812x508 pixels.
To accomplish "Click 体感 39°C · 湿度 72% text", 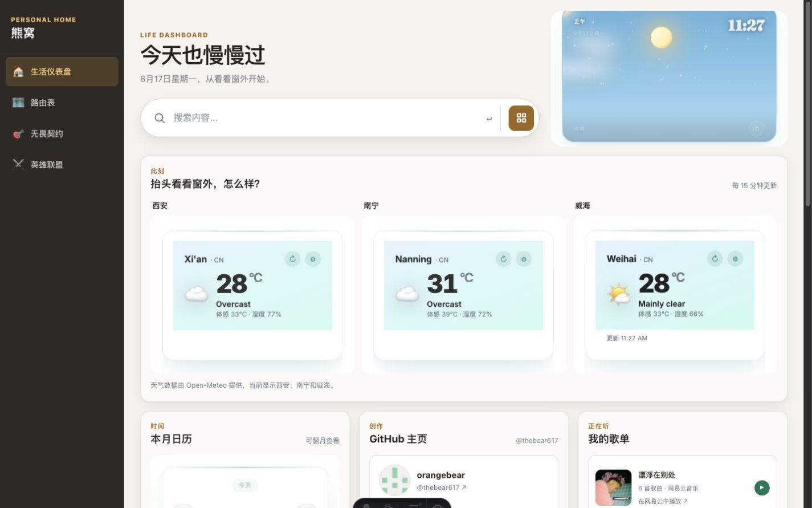I will click(x=459, y=314).
